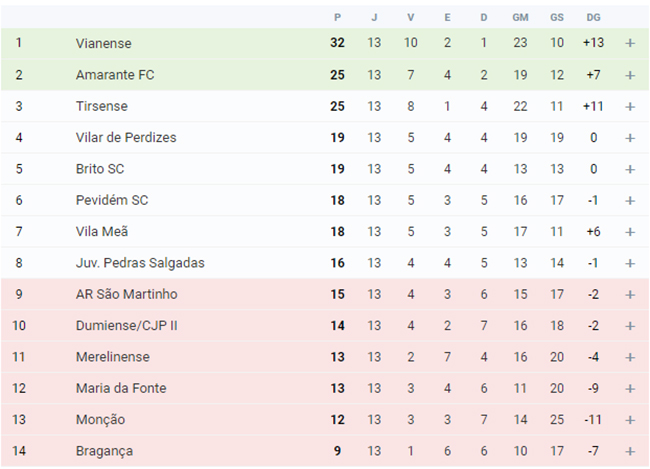Open the Vianense team link
This screenshot has height=469, width=650.
point(104,43)
